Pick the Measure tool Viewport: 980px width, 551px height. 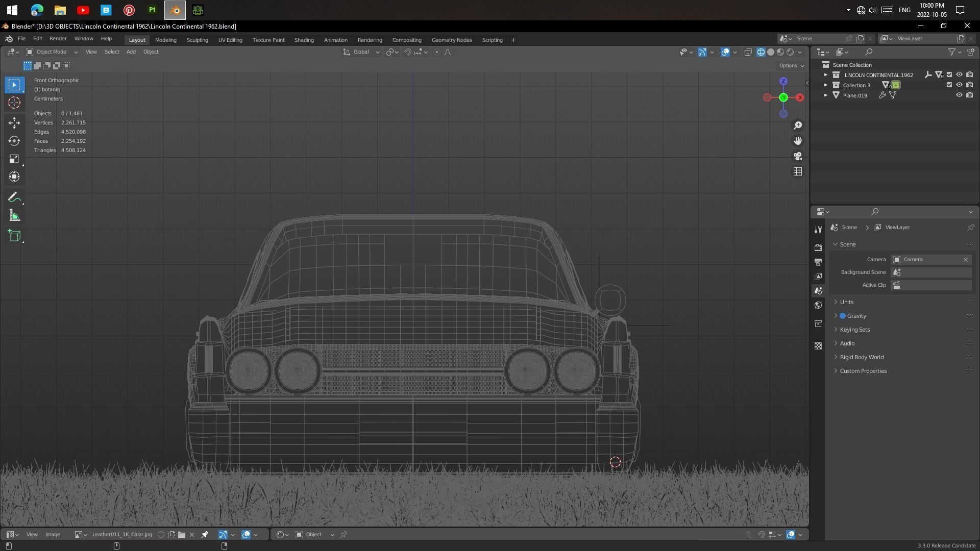click(x=14, y=216)
